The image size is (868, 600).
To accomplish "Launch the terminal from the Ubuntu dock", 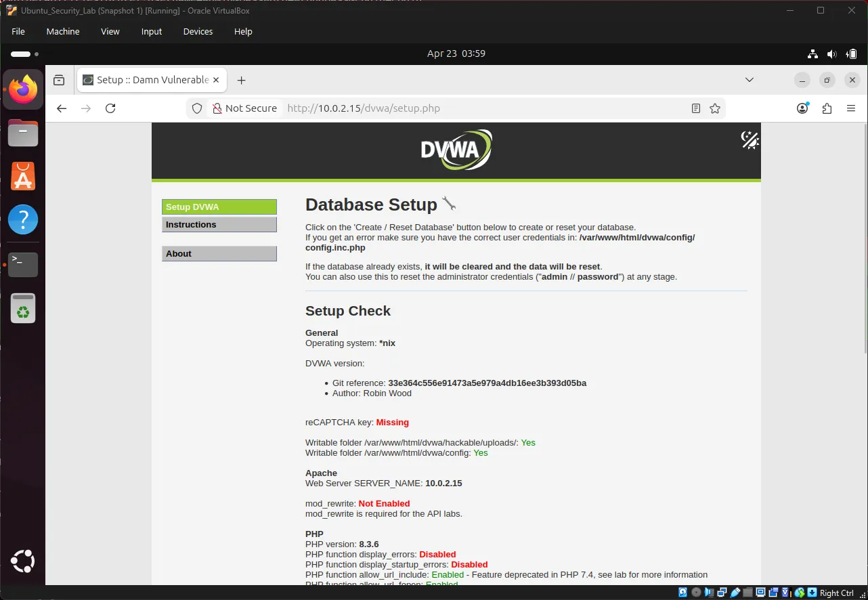I will [x=22, y=264].
